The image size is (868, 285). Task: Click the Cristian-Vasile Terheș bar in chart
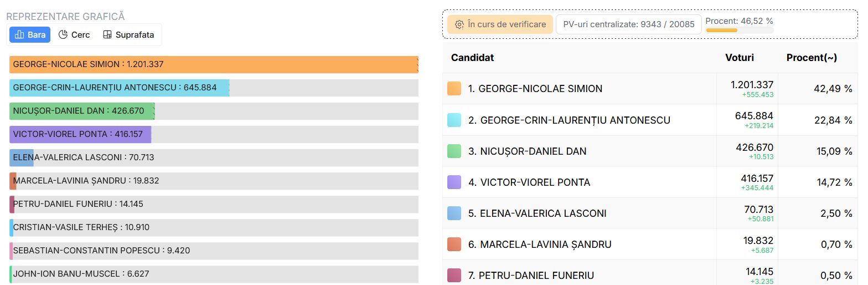click(x=214, y=227)
